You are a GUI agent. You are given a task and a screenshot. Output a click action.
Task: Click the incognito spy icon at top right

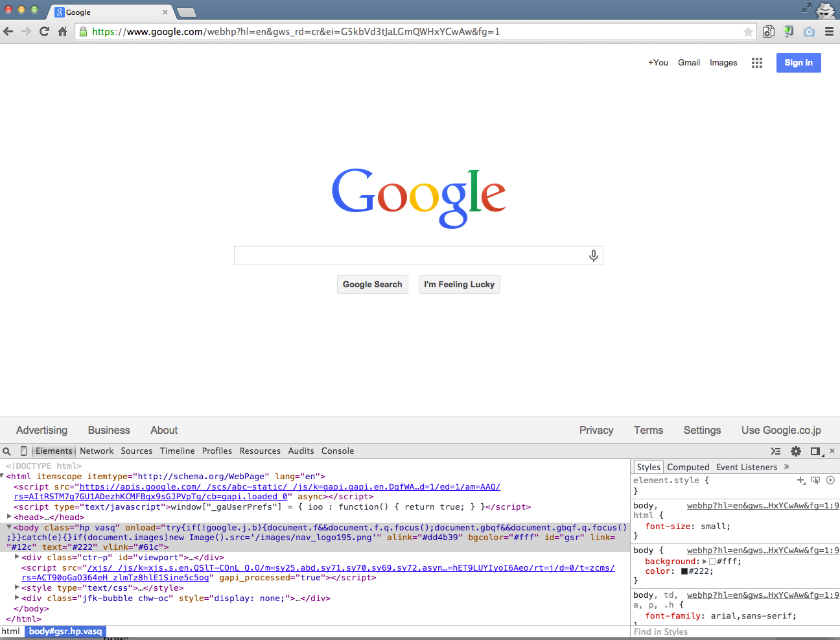coord(826,10)
